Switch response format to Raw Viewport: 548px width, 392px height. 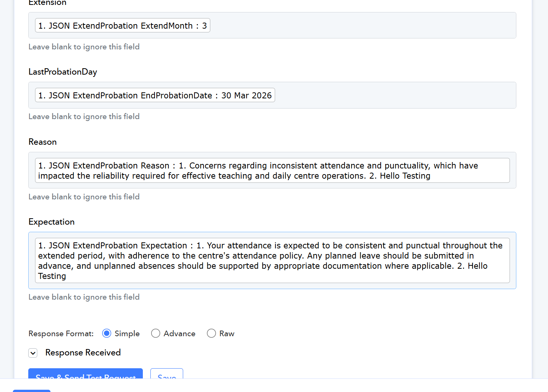tap(211, 334)
